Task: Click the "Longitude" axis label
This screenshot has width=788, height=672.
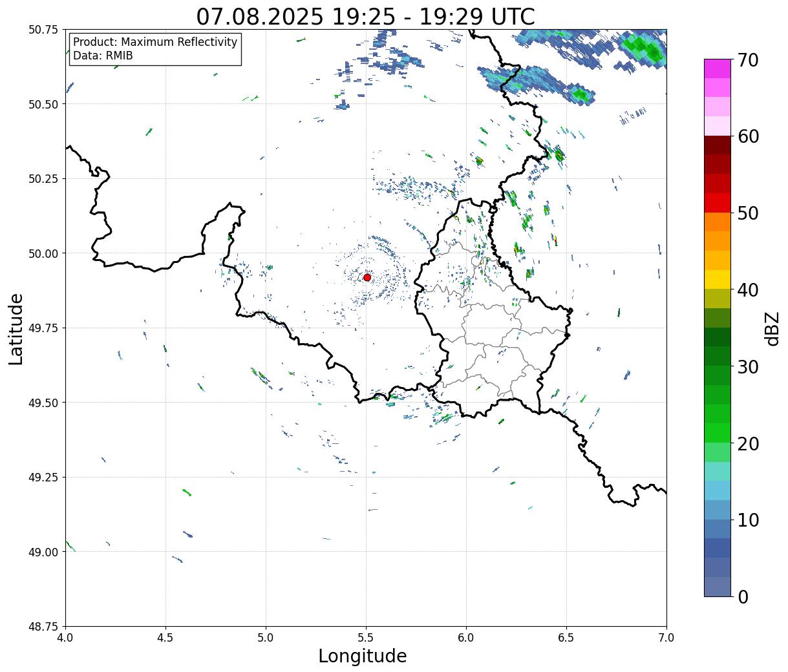Action: click(363, 656)
